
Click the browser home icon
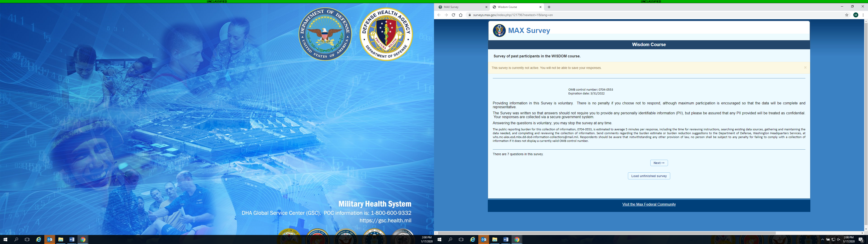click(x=461, y=15)
